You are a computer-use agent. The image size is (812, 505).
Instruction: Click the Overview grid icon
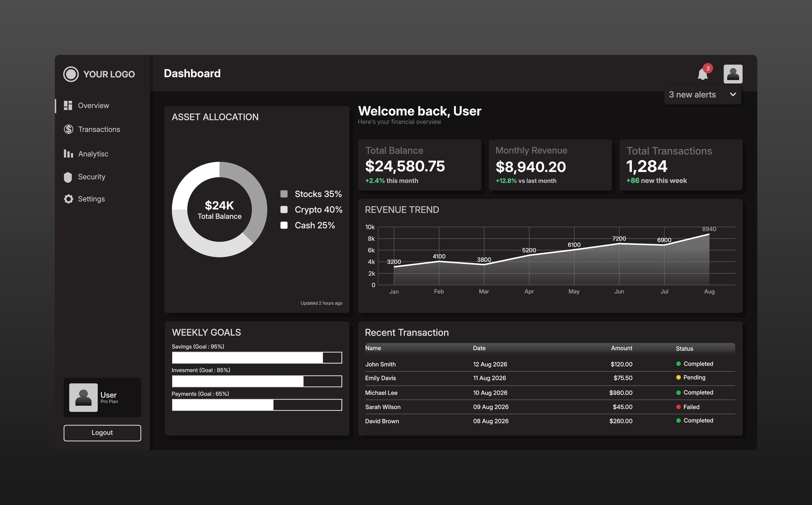click(68, 105)
